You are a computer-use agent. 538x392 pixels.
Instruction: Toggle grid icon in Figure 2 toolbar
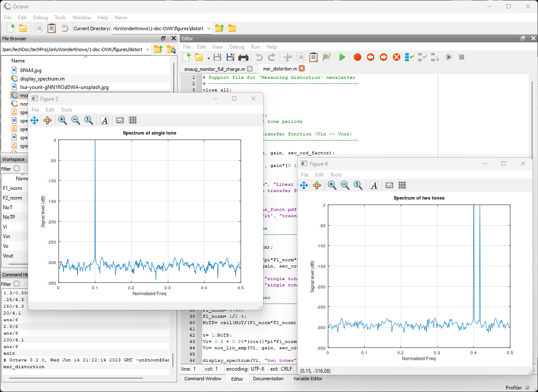(133, 120)
